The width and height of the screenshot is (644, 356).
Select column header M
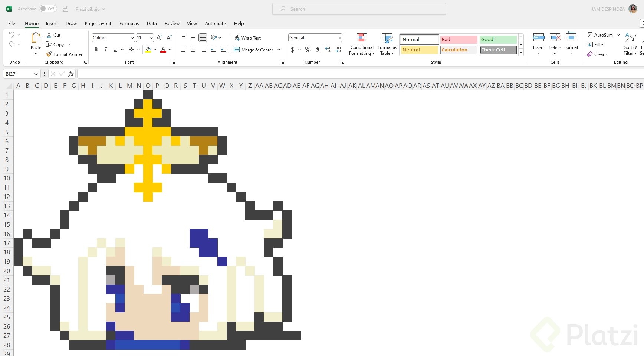(x=129, y=86)
